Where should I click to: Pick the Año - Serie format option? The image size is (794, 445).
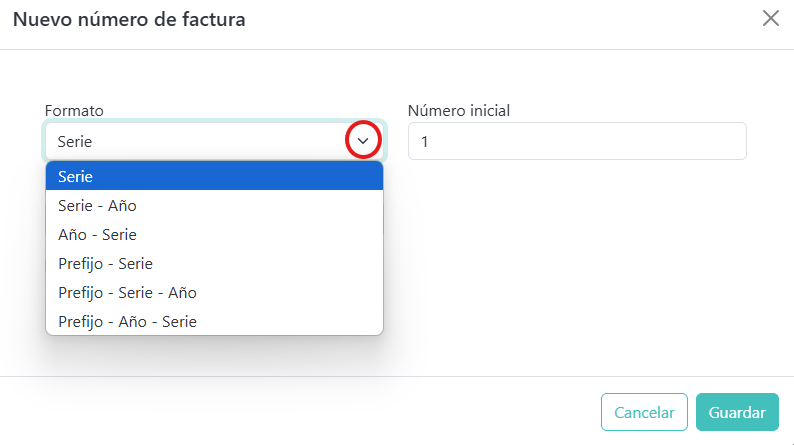coord(214,234)
